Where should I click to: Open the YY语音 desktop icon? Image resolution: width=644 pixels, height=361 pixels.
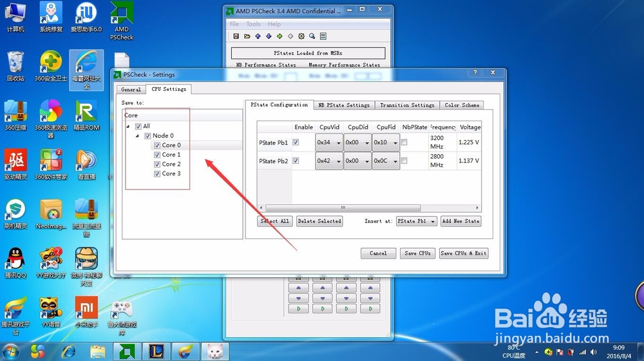point(51,312)
